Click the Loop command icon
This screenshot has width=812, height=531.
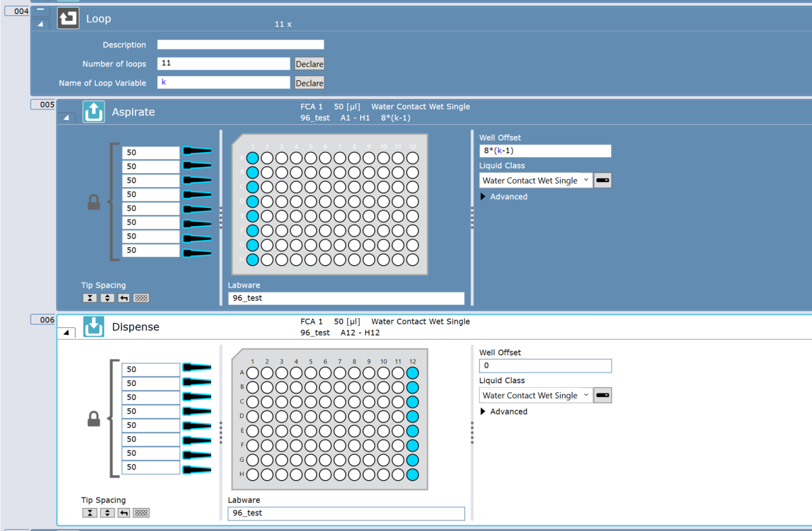68,19
